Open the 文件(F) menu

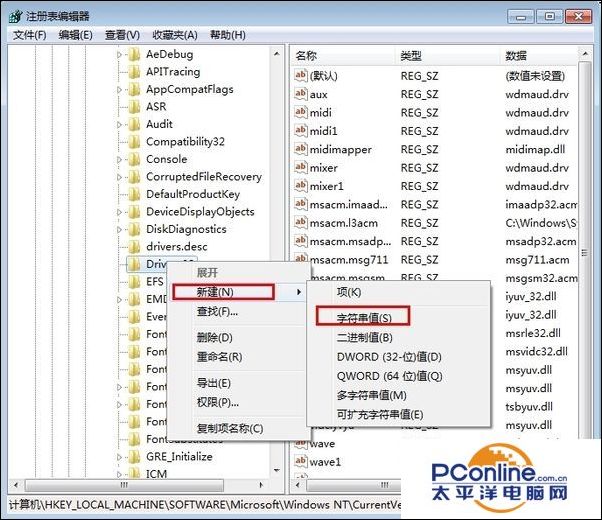30,35
